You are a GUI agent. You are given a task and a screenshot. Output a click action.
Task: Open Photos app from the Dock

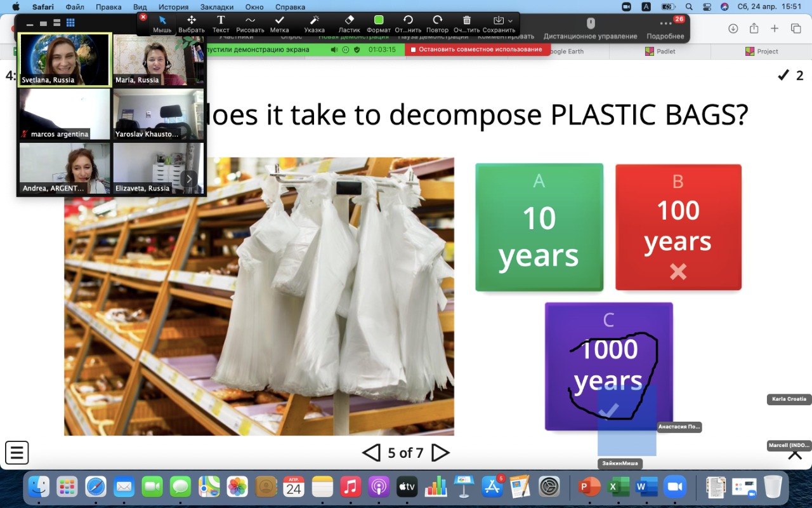point(237,487)
